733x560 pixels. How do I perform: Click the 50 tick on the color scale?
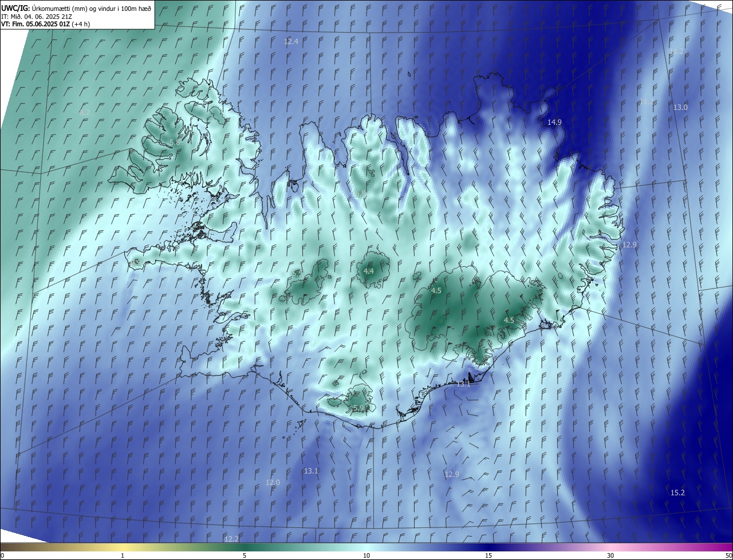coord(728,555)
